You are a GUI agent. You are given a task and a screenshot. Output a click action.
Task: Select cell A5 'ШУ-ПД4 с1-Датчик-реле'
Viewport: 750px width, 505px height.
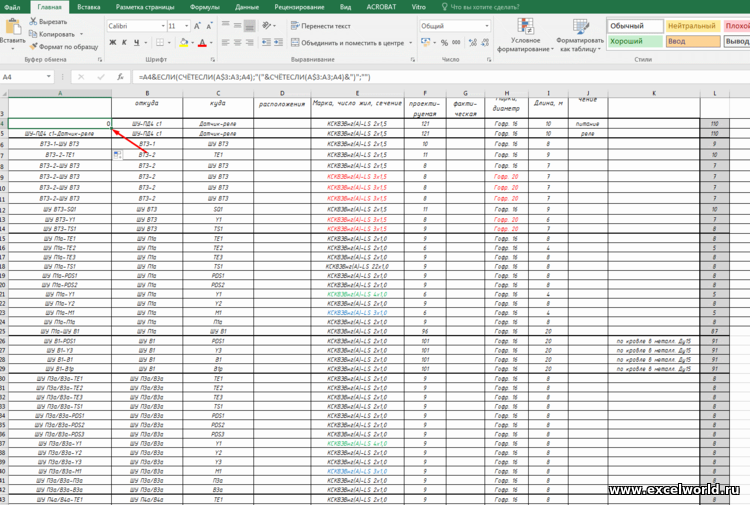60,133
